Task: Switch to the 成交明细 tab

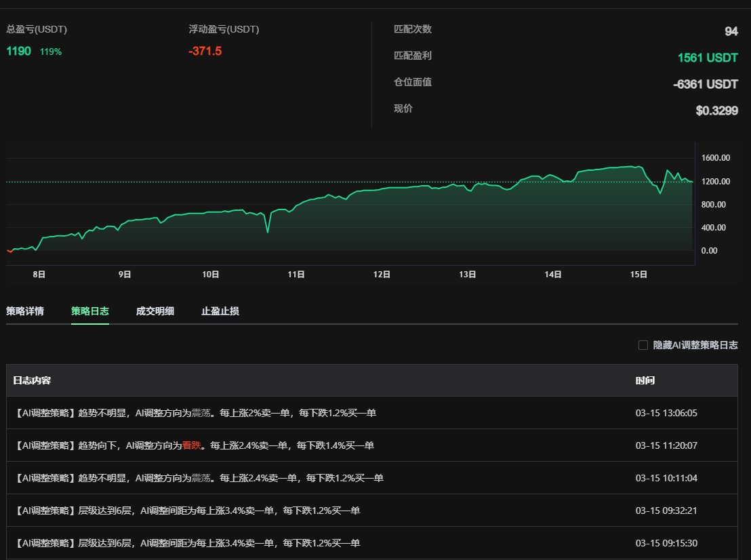Action: coord(155,311)
